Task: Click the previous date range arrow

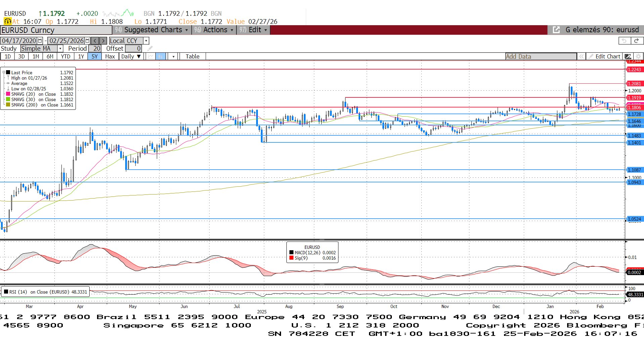Action: [x=95, y=41]
